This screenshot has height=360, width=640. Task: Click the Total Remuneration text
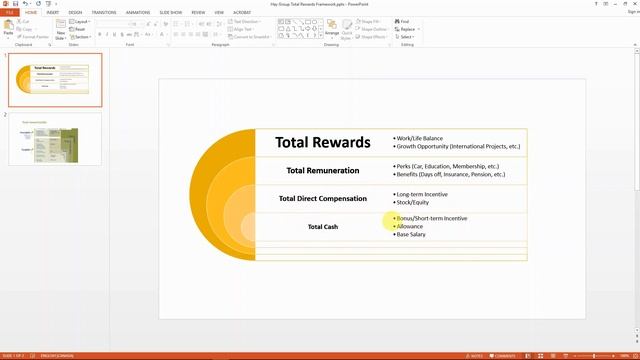click(x=323, y=171)
